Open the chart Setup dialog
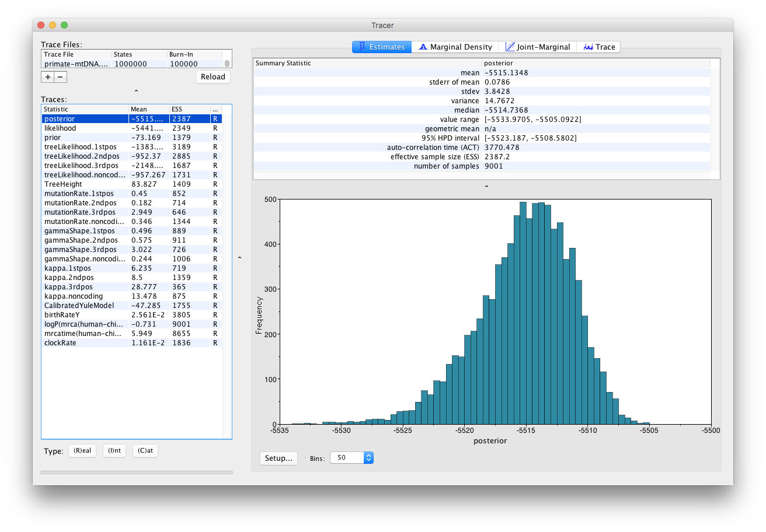Image resolution: width=766 pixels, height=532 pixels. [x=278, y=458]
